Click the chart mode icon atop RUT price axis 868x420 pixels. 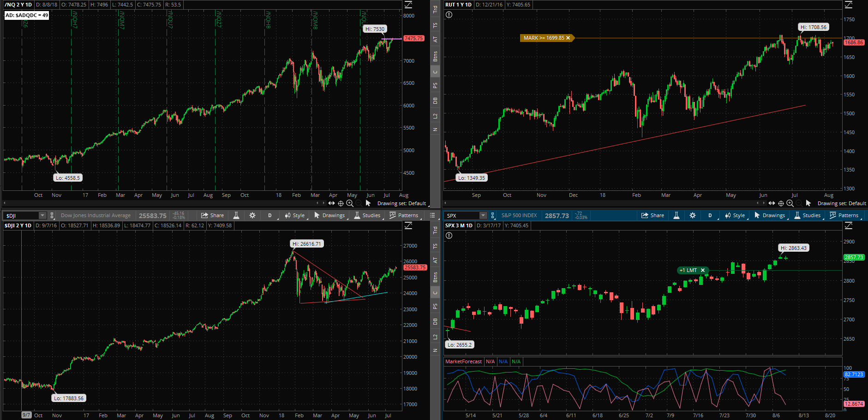(849, 5)
